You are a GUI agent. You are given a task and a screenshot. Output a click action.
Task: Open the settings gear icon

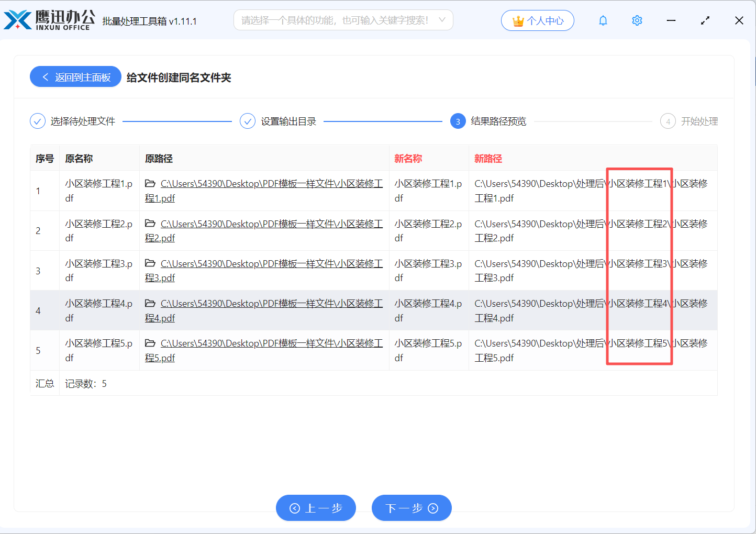point(637,20)
